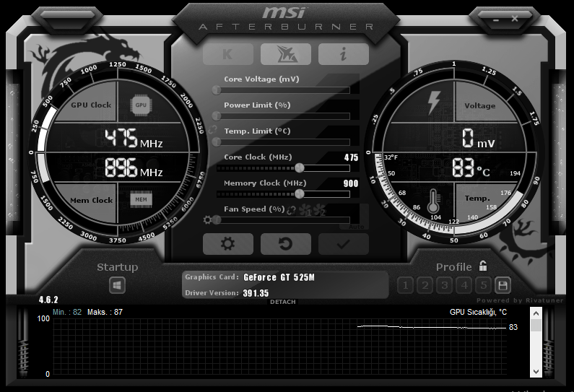Click the 83 °C temperature readout

[x=471, y=167]
